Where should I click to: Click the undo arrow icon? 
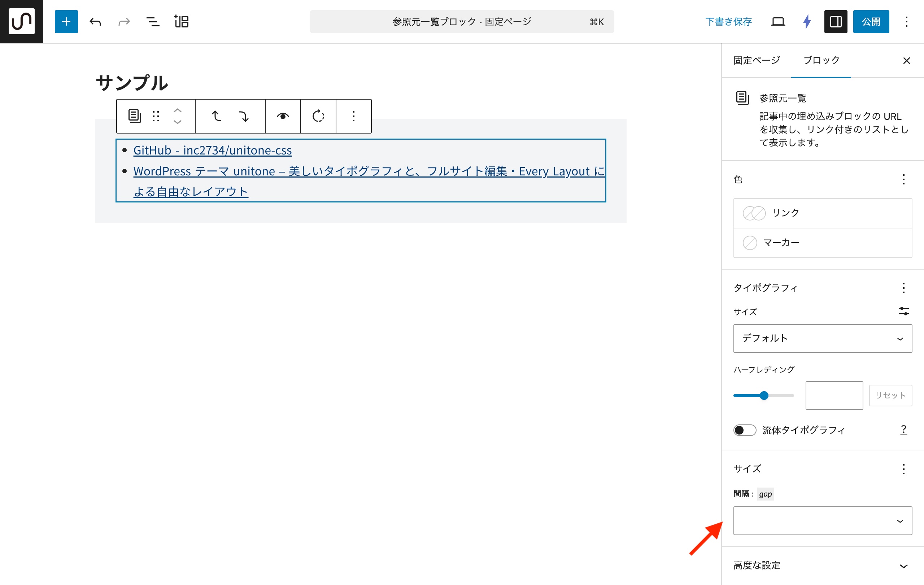(95, 22)
